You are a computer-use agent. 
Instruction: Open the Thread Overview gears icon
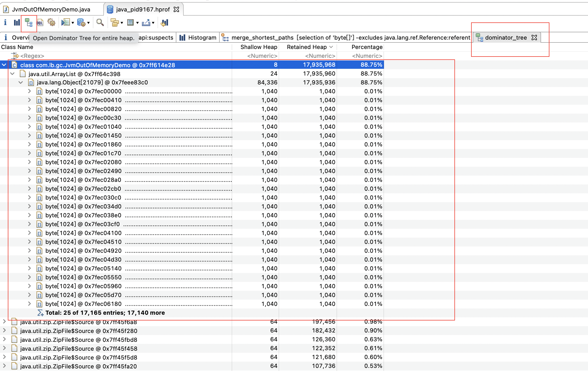(x=51, y=23)
